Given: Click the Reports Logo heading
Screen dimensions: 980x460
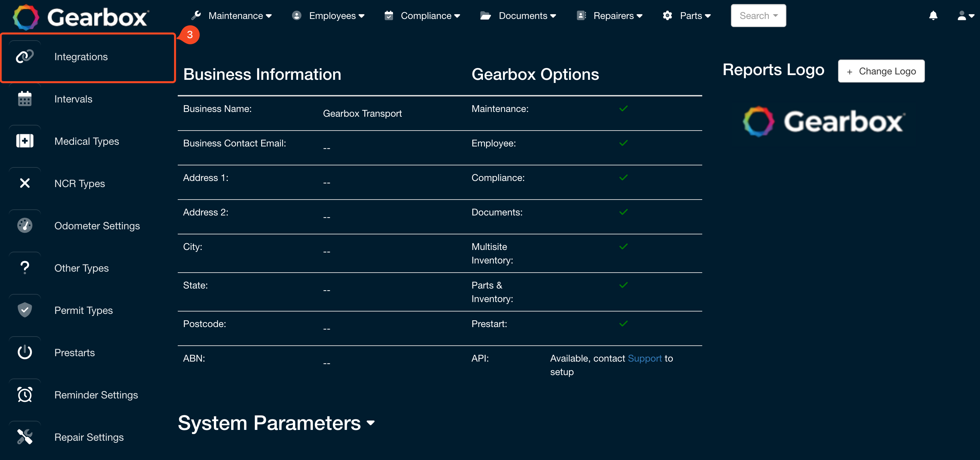Looking at the screenshot, I should pyautogui.click(x=773, y=70).
